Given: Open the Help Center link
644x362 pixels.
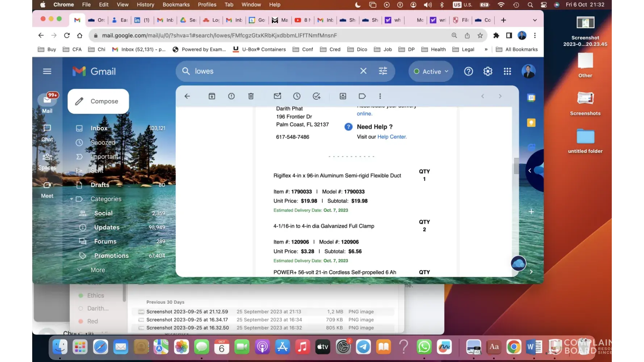Looking at the screenshot, I should (x=392, y=137).
